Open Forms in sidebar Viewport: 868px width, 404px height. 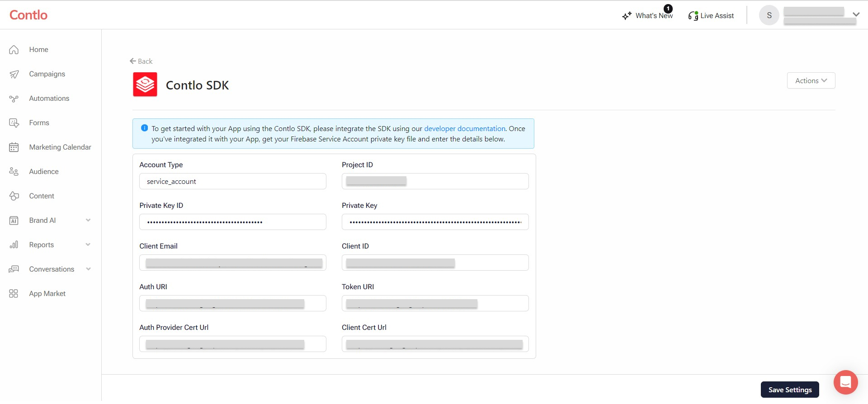pos(39,123)
